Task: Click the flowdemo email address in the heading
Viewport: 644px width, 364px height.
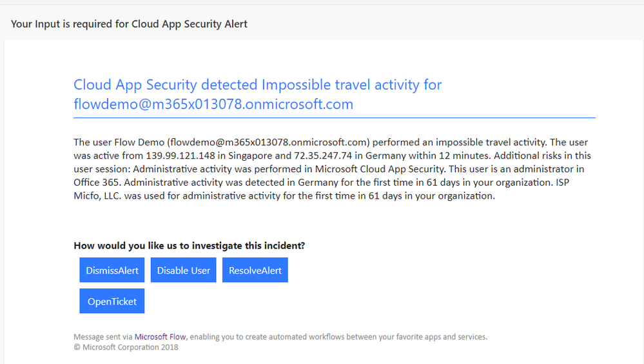Action: click(213, 105)
